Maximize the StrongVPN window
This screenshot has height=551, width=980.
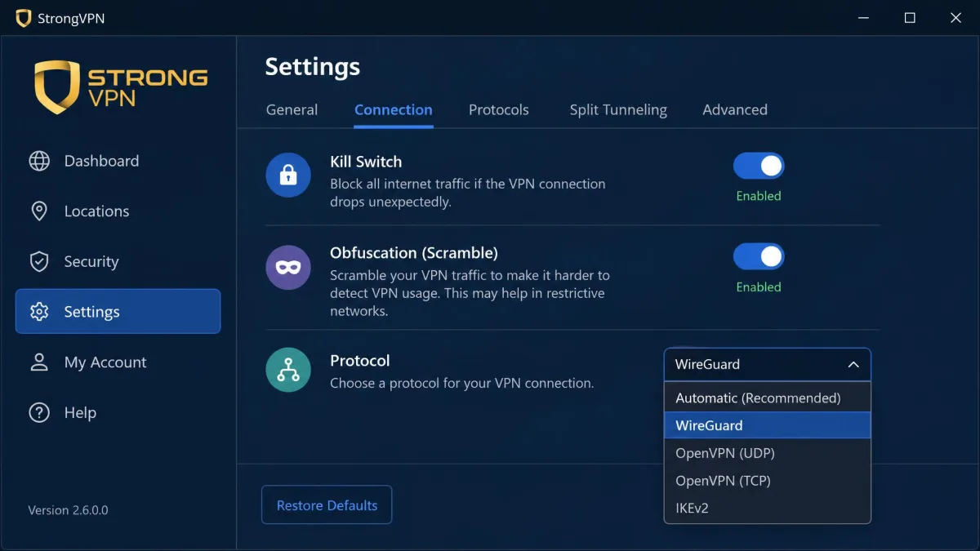point(910,18)
